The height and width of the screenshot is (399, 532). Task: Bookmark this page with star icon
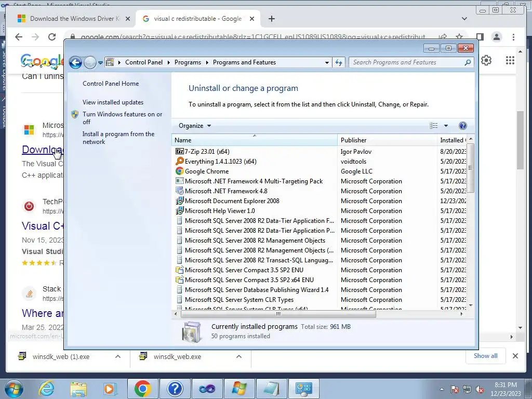tap(459, 37)
